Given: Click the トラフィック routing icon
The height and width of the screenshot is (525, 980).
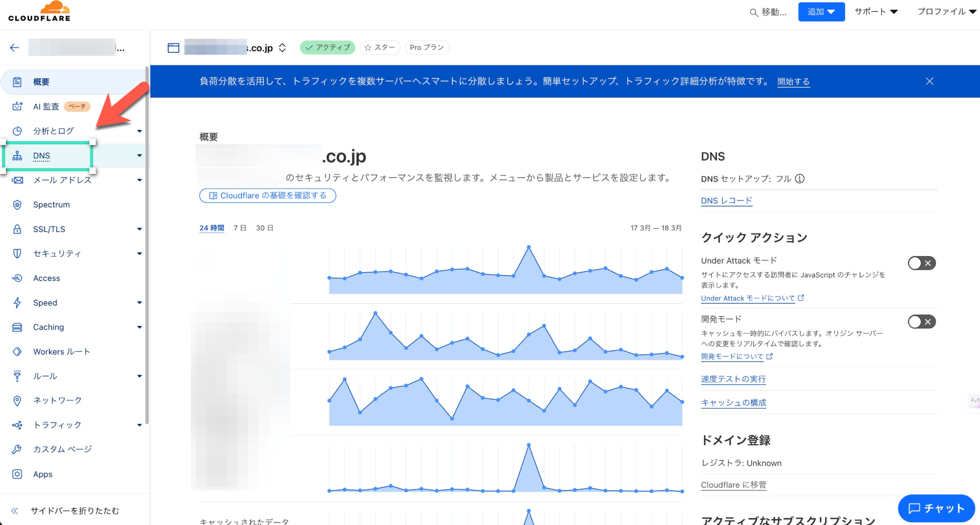Looking at the screenshot, I should 17,425.
